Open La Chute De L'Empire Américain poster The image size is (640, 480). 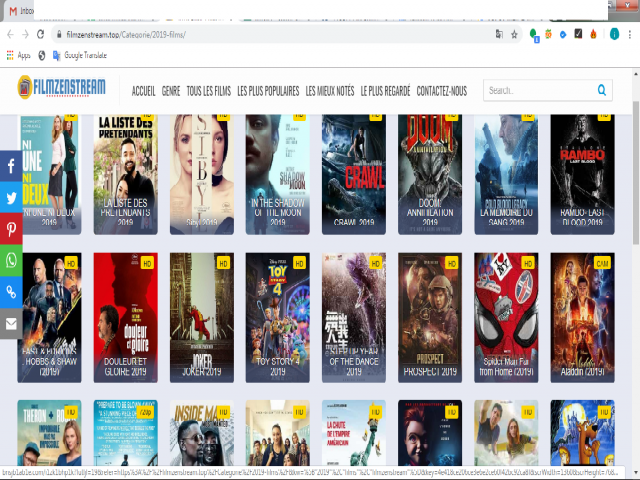(354, 433)
